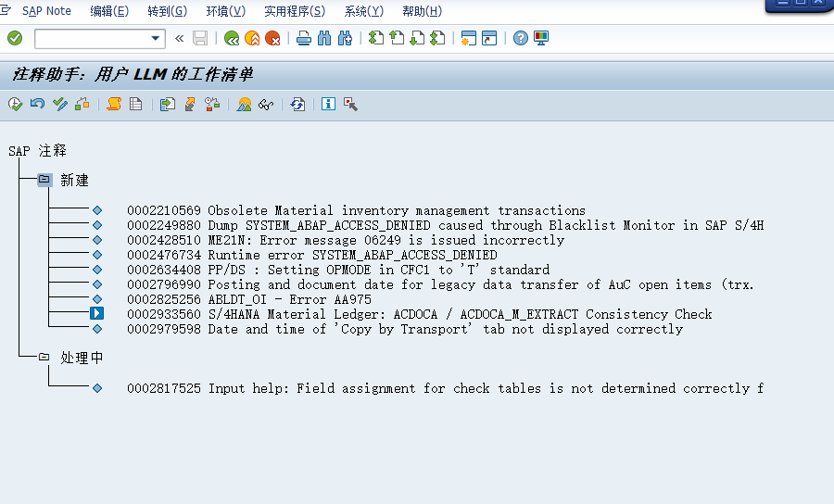The image size is (834, 504).
Task: Select note 0002817525 Input help
Action: (445, 388)
